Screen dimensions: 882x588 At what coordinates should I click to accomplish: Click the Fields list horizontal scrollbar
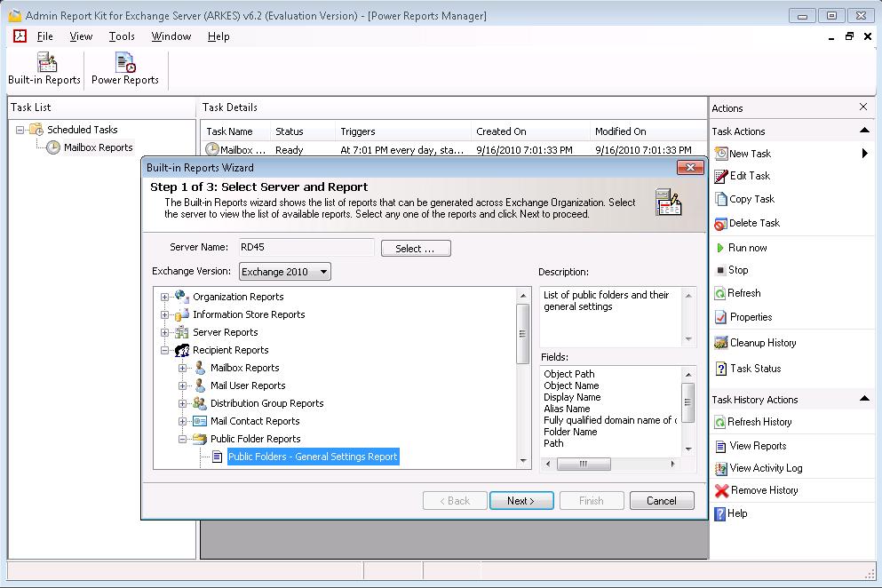[611, 464]
